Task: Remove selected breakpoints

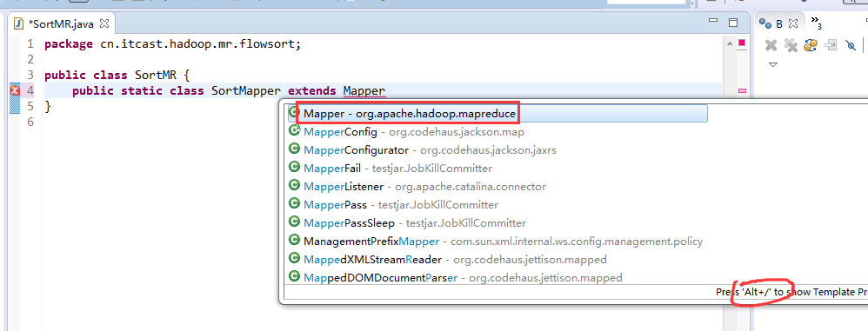Action: pyautogui.click(x=771, y=45)
